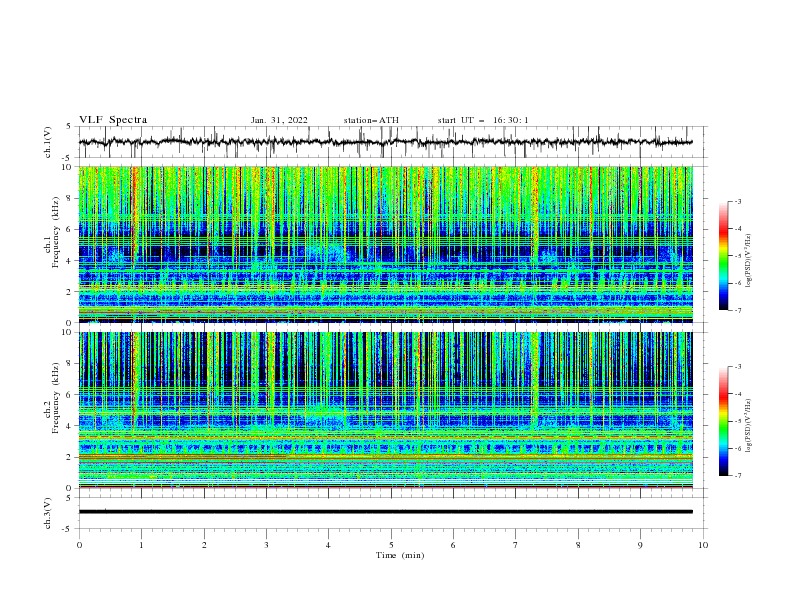Click the "VLF Spectra" plot title
The width and height of the screenshot is (792, 612).
click(x=113, y=120)
